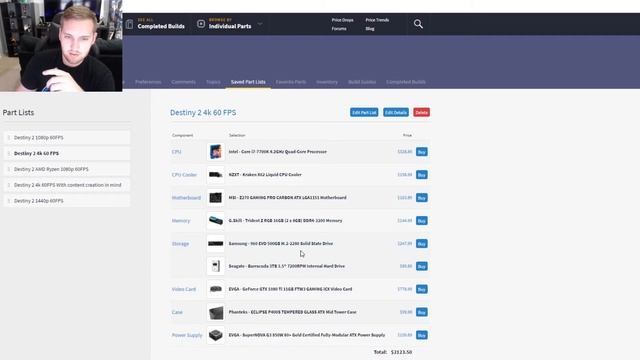Image resolution: width=640 pixels, height=360 pixels.
Task: Click the Memory component link
Action: coord(181,221)
